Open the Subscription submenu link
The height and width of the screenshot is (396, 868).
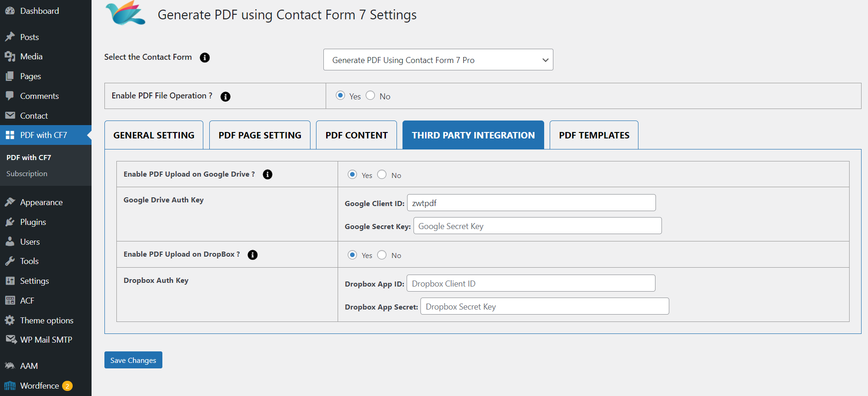(x=27, y=173)
